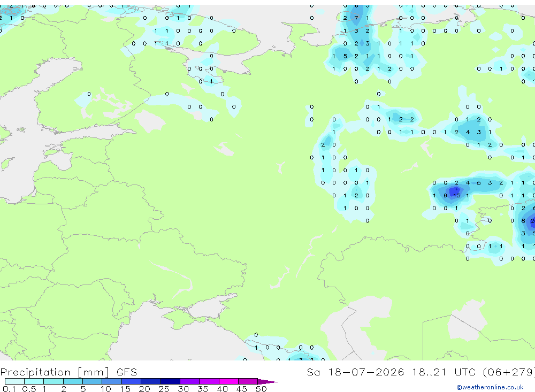This screenshot has height=392, width=535.
Task: Click the '50' legend scale label
Action: pyautogui.click(x=261, y=389)
